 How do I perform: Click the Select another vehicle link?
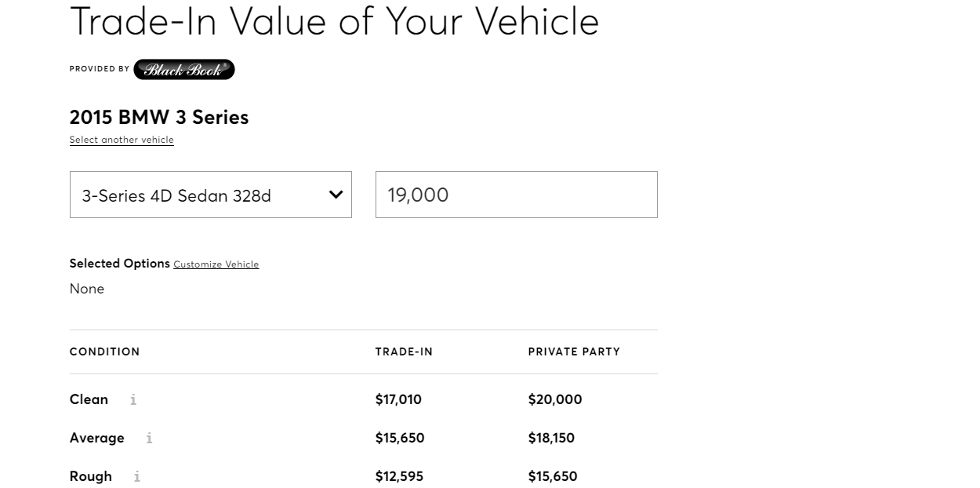click(x=122, y=140)
